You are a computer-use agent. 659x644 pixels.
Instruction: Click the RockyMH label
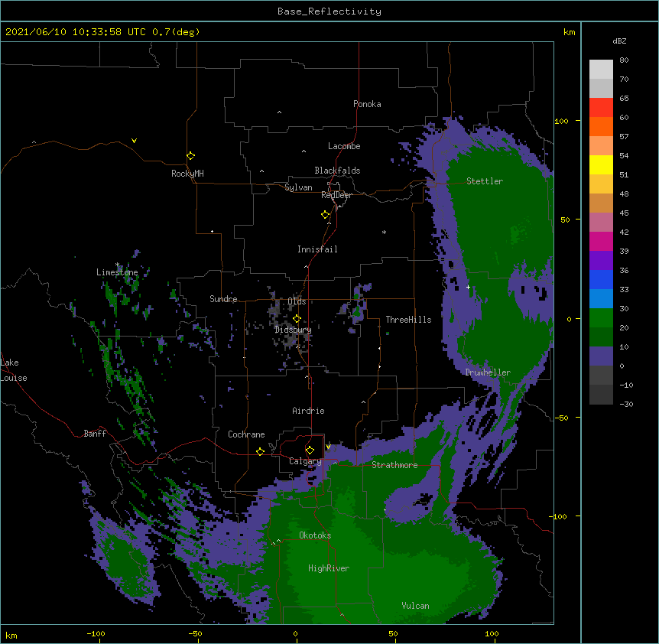pyautogui.click(x=187, y=174)
